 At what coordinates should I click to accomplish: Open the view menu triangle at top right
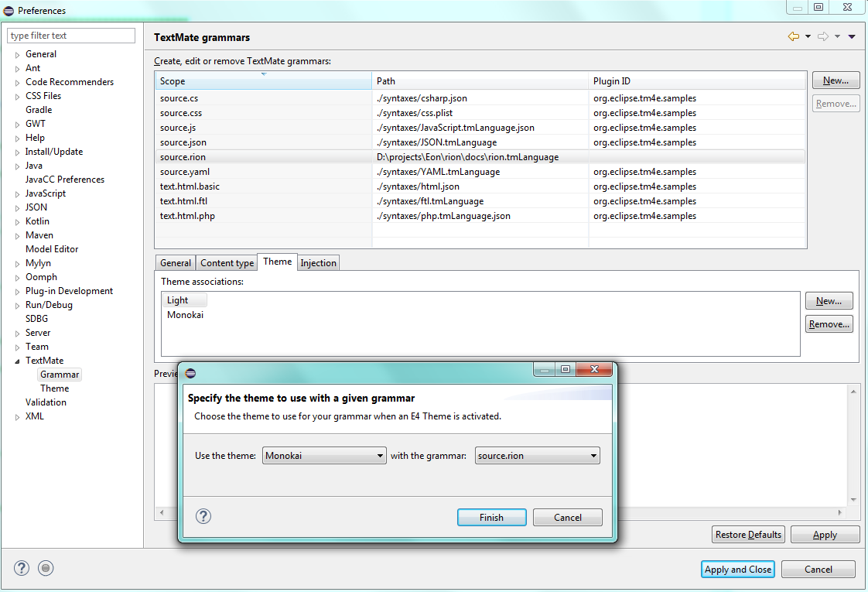[852, 36]
